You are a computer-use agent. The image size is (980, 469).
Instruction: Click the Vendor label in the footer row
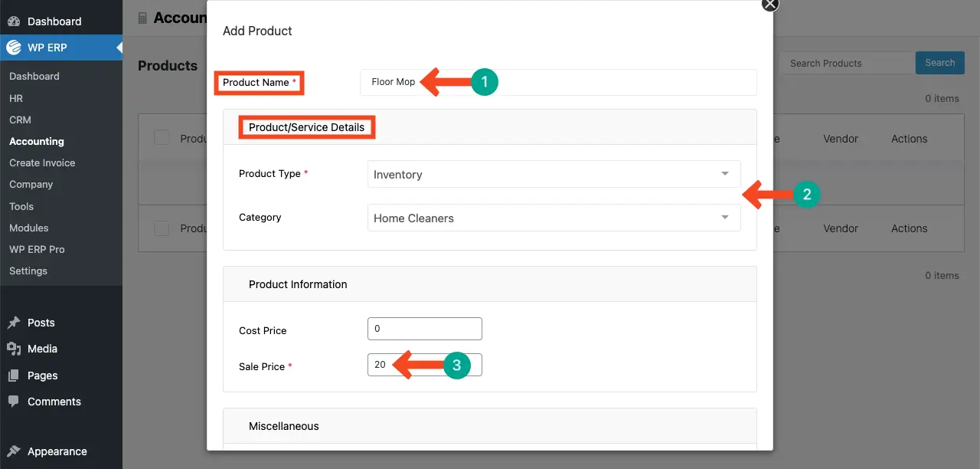tap(841, 228)
